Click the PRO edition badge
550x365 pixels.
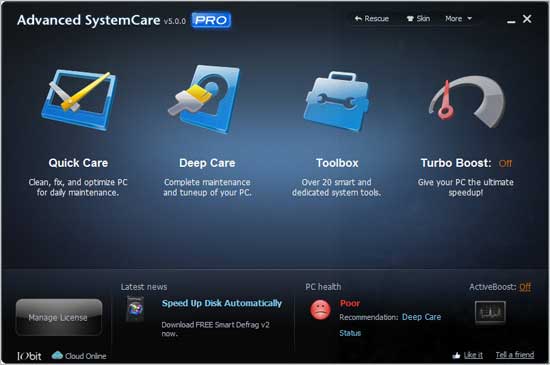[x=211, y=20]
